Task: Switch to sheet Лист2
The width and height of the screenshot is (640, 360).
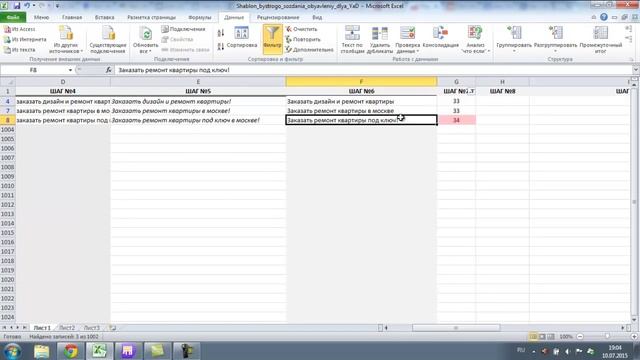Action: point(67,328)
